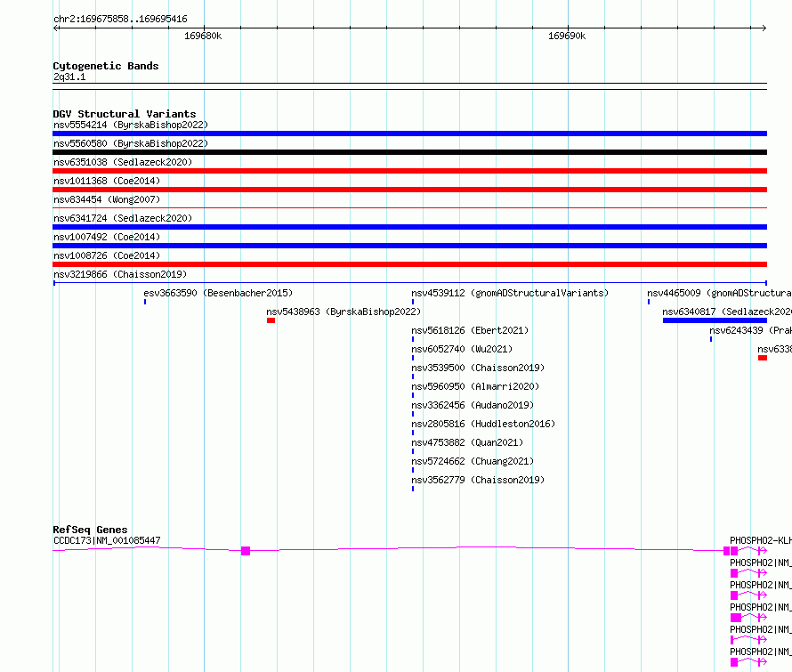Select the blue nsv5554214 variant bar
This screenshot has width=792, height=672.
(409, 134)
